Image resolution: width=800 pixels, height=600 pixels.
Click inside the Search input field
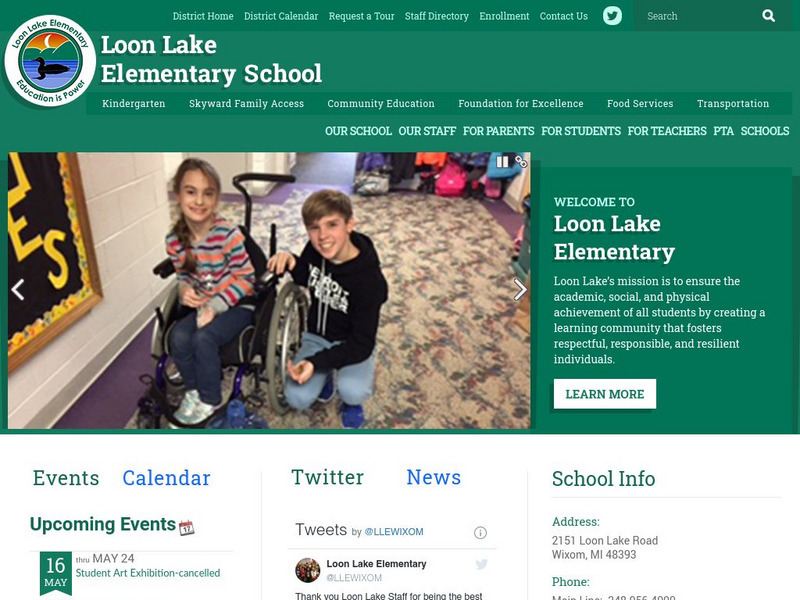tap(699, 16)
